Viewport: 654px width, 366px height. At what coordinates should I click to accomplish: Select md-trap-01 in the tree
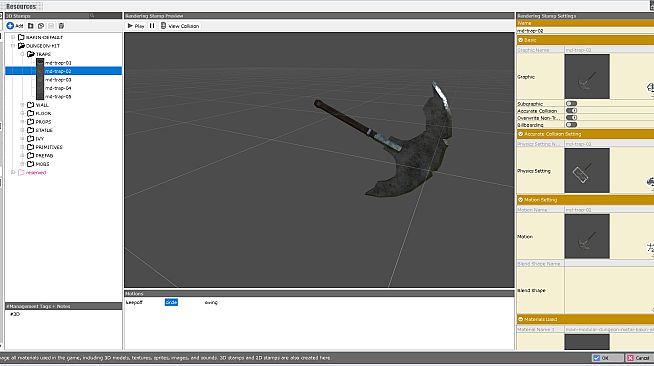click(x=58, y=63)
